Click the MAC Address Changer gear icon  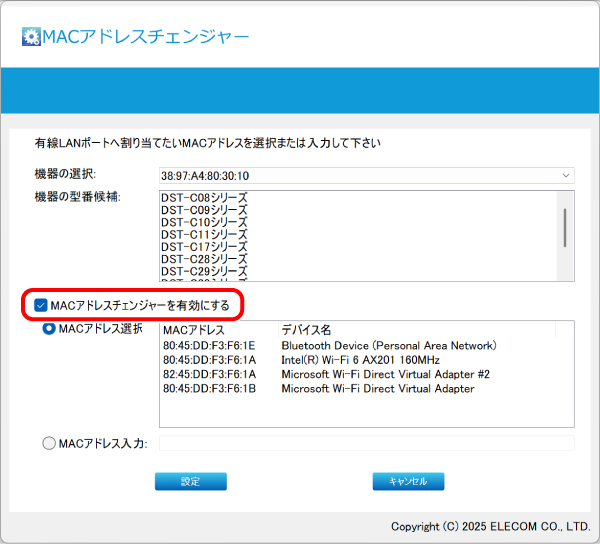(31, 37)
